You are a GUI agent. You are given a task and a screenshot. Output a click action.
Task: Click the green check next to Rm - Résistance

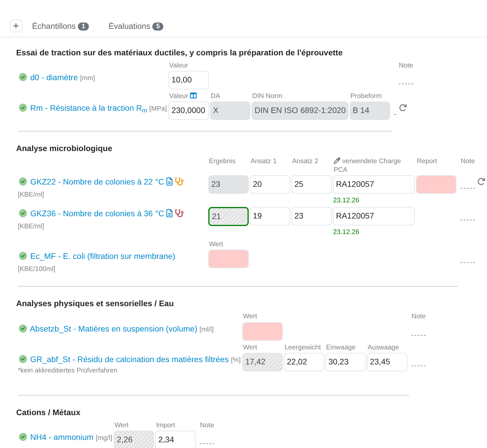click(23, 108)
